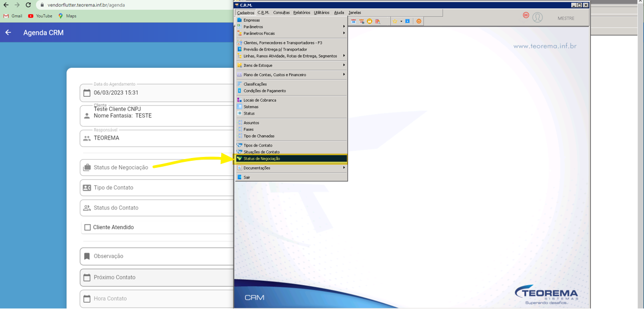Select Assuntos menu entry

(291, 123)
